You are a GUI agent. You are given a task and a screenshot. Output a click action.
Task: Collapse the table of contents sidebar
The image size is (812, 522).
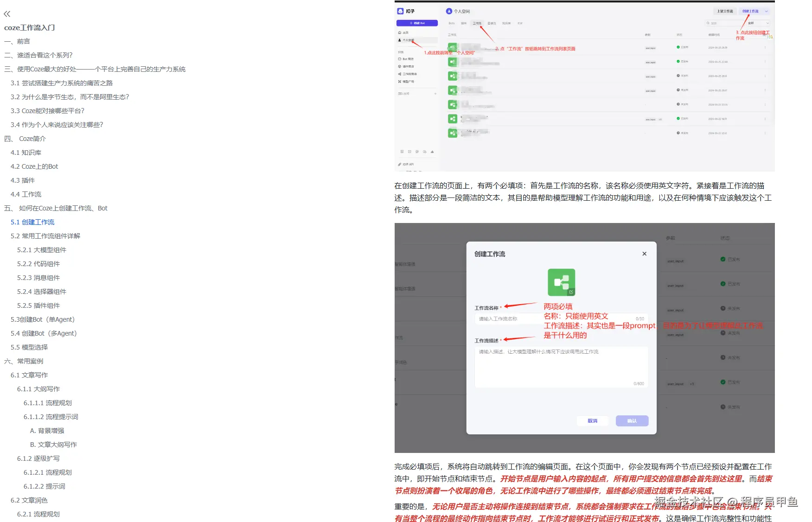tap(7, 14)
